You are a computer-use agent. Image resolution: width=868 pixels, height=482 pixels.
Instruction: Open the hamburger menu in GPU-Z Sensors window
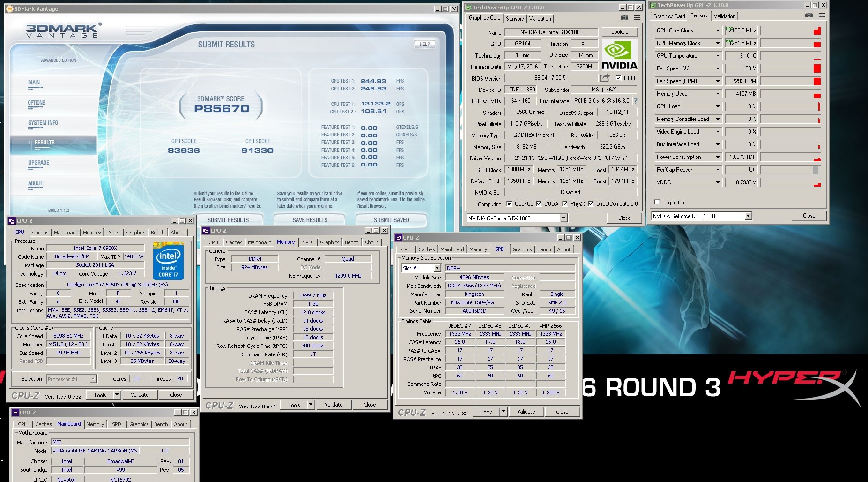pos(822,15)
